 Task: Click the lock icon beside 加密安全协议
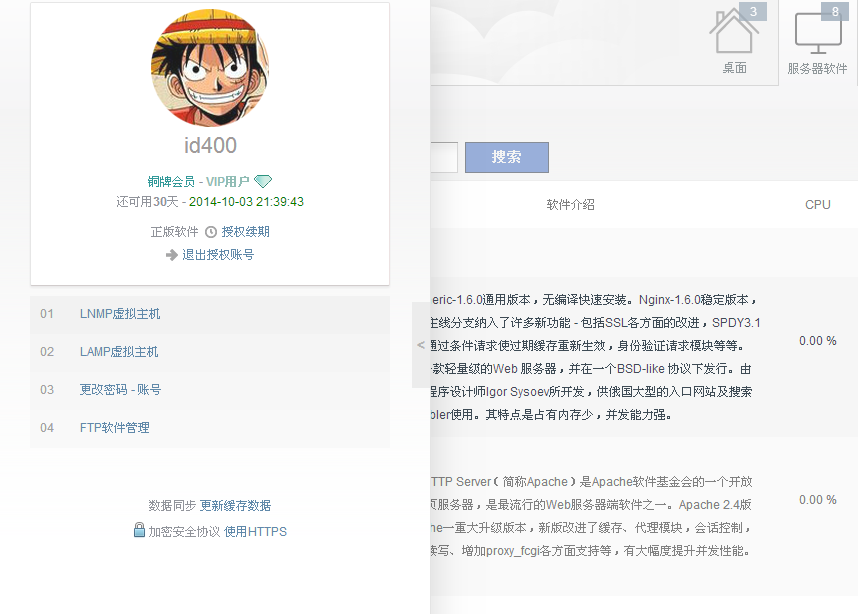pyautogui.click(x=139, y=530)
